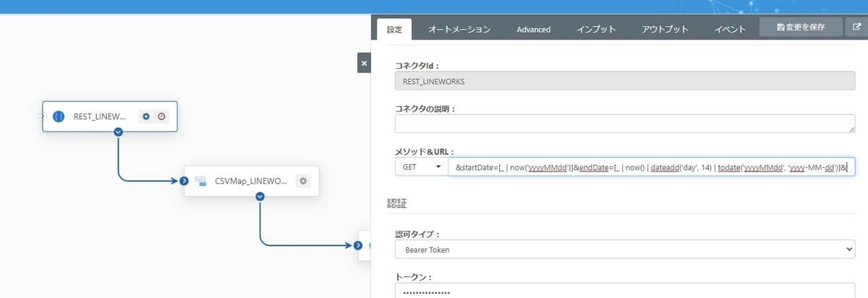Screen dimensions: 868x298
Task: Click the CSVMap connector type icon
Action: (x=201, y=180)
